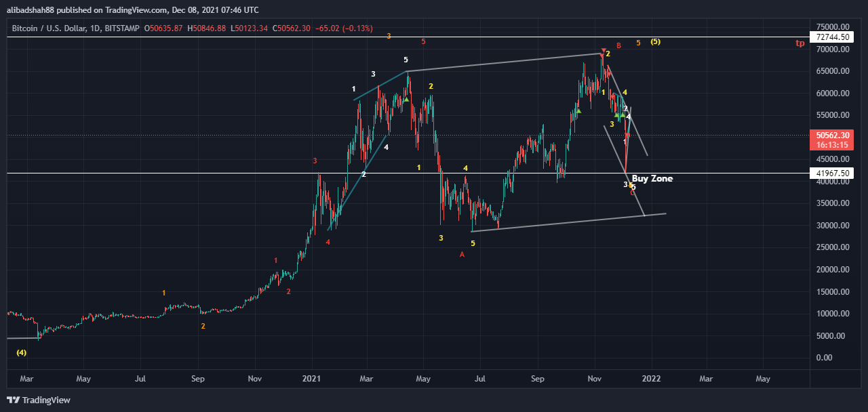This screenshot has width=868, height=412.
Task: Click the 2022 date label on time axis
Action: click(x=652, y=377)
